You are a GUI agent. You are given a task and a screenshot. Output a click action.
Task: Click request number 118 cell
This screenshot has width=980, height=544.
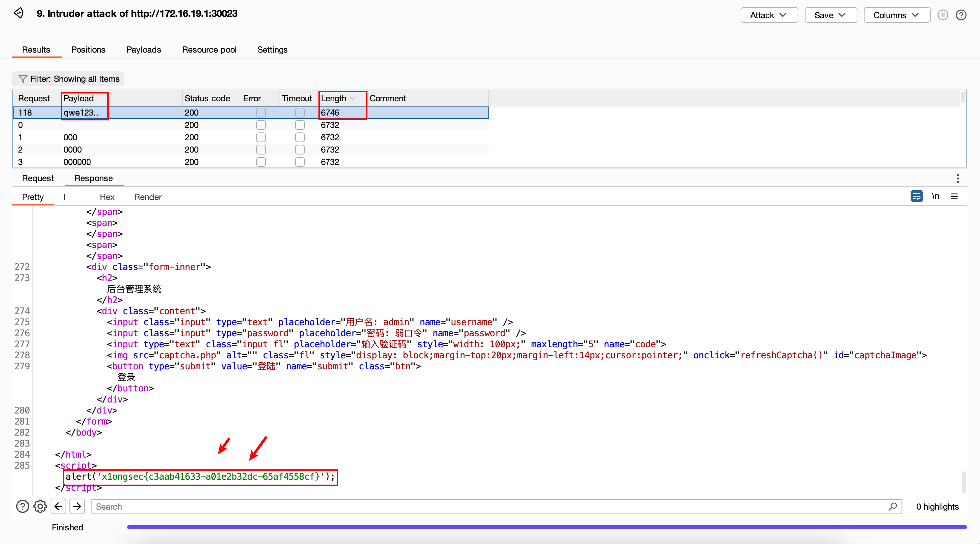[25, 113]
